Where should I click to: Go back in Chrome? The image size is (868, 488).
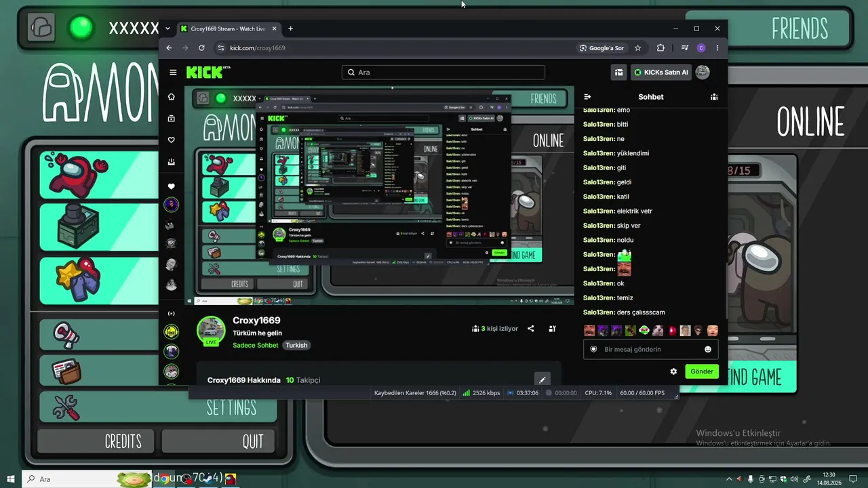click(170, 48)
